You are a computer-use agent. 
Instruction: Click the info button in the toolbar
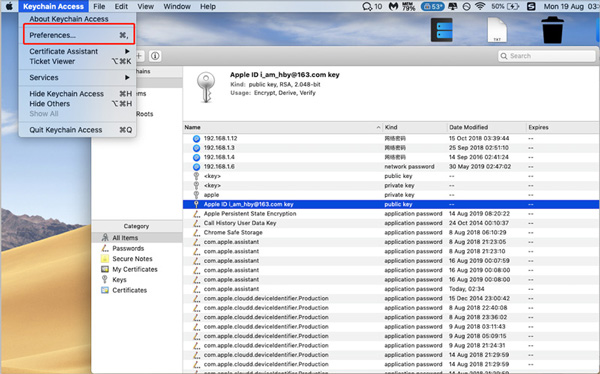pos(155,56)
